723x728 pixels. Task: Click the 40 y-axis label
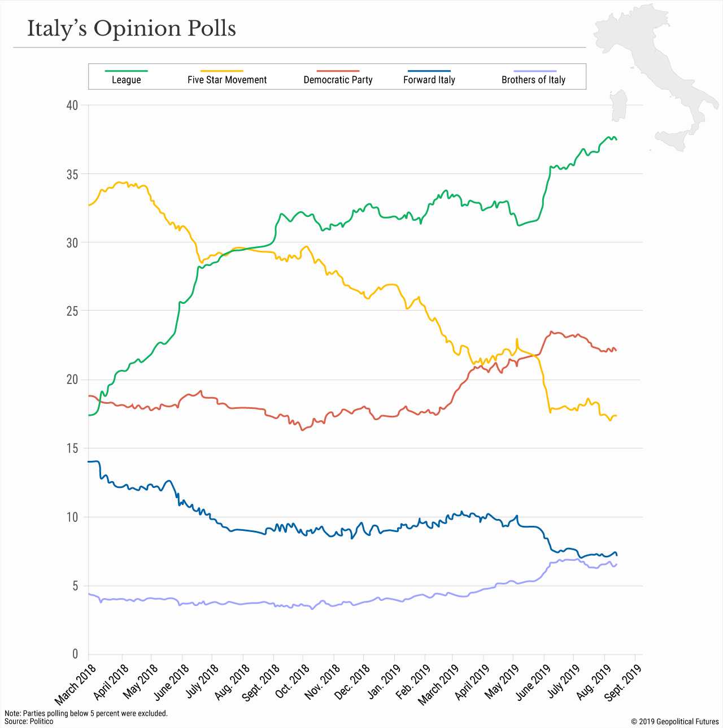(x=72, y=105)
